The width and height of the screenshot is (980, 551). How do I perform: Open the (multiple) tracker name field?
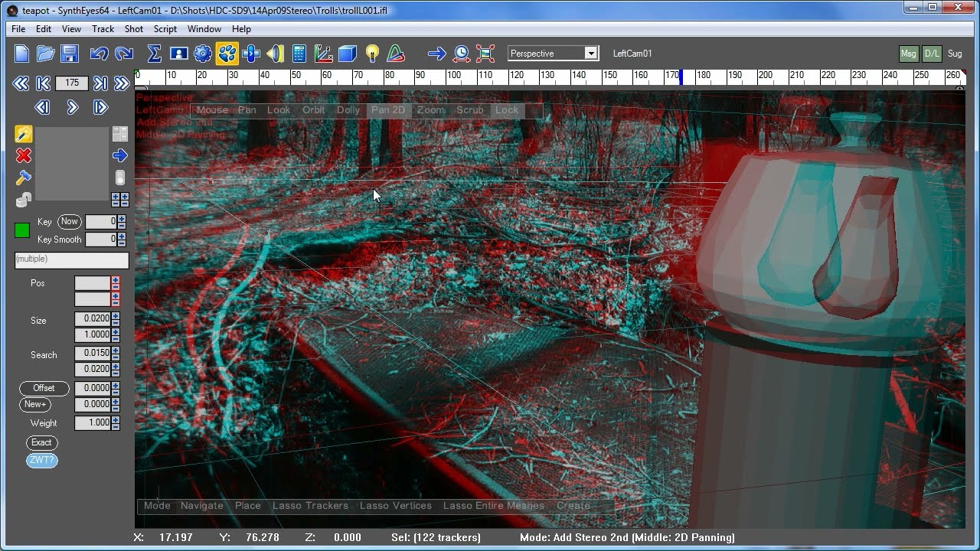pos(72,260)
